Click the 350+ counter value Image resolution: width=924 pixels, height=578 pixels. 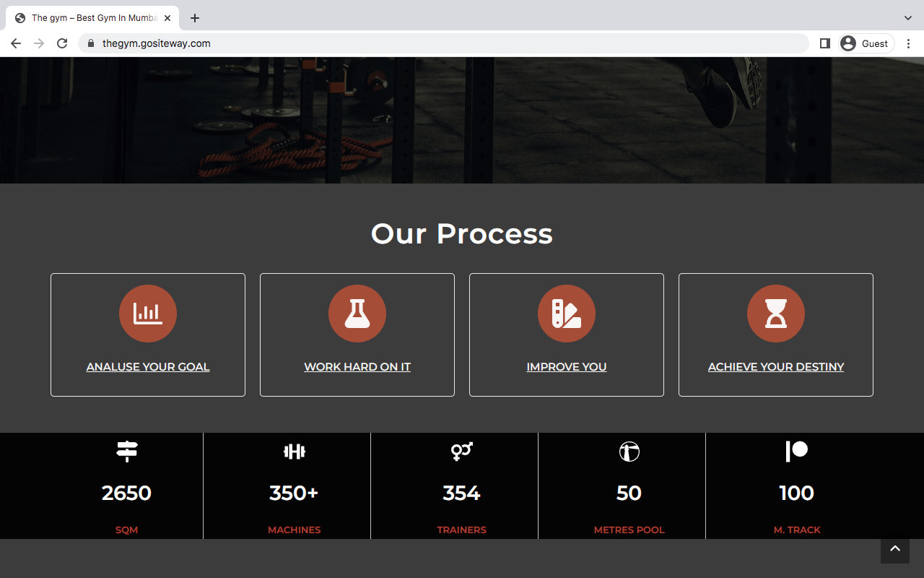[295, 493]
